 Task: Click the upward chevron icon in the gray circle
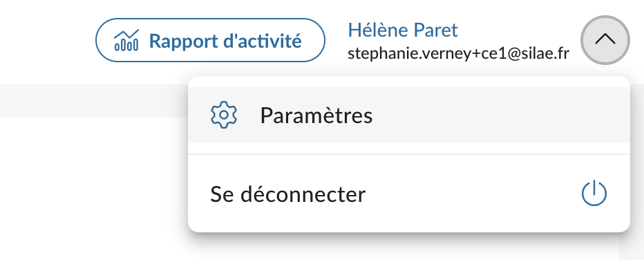coord(605,40)
